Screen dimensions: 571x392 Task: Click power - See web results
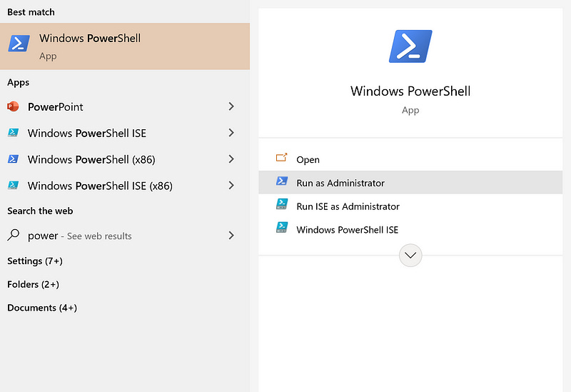coord(125,236)
